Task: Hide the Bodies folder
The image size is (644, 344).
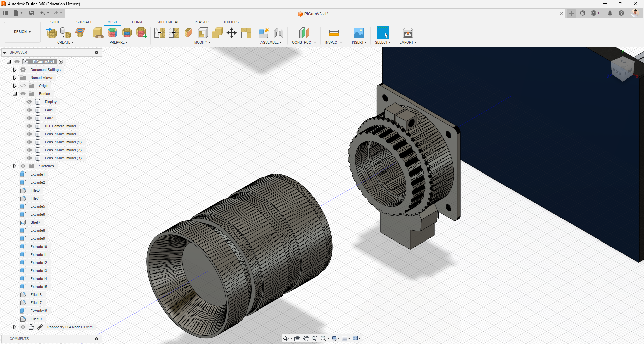Action: [23, 94]
